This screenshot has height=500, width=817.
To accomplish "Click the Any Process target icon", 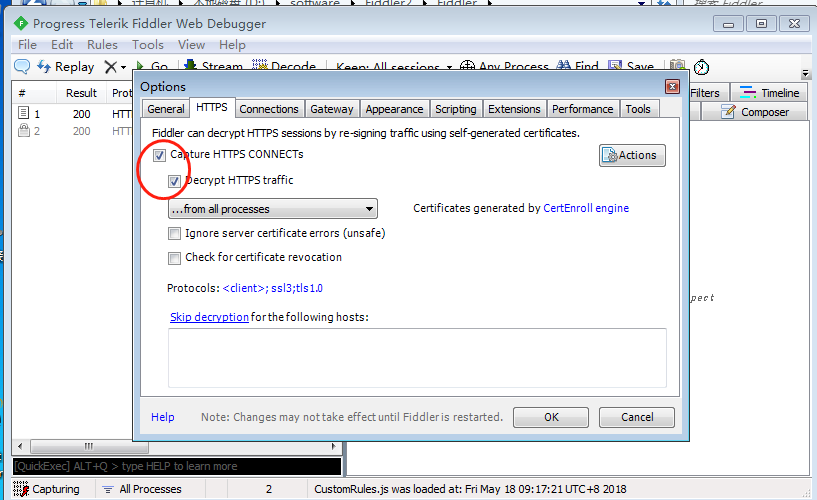I will 467,66.
